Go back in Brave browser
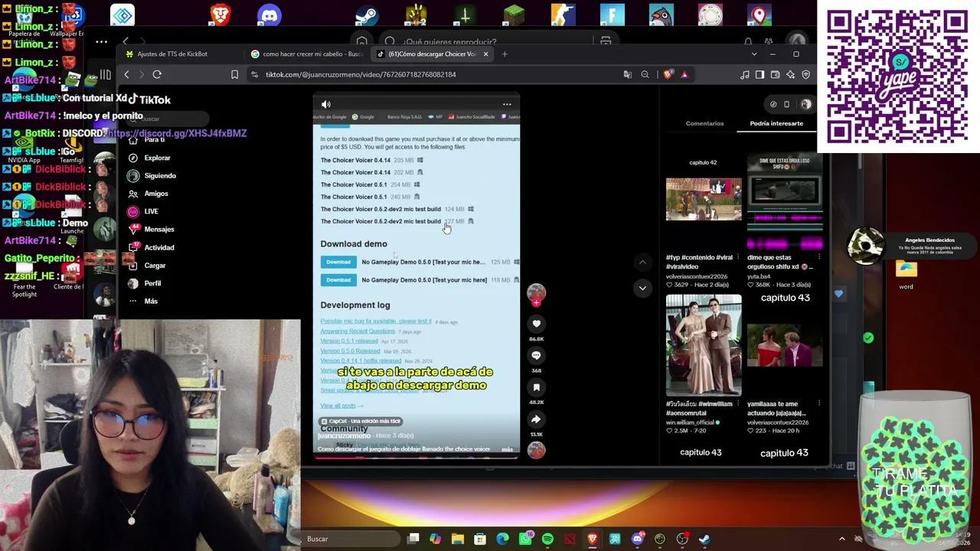Screen dimensions: 980x551 tap(127, 74)
